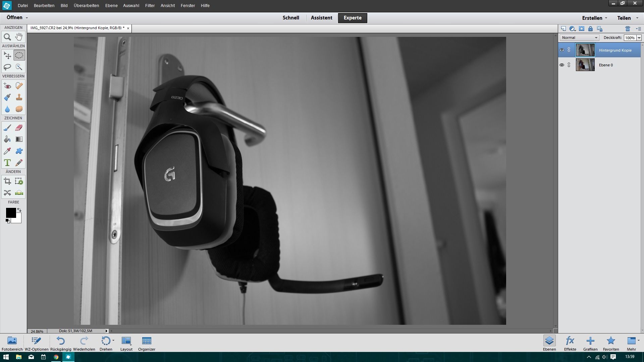Reset colors to default black and white
Viewport: 644px width, 362px height.
click(x=8, y=221)
